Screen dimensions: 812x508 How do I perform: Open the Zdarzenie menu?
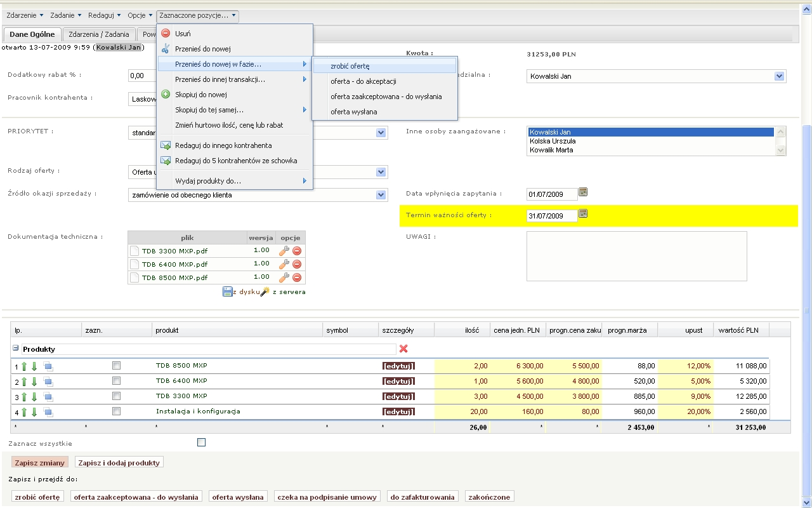click(x=25, y=15)
